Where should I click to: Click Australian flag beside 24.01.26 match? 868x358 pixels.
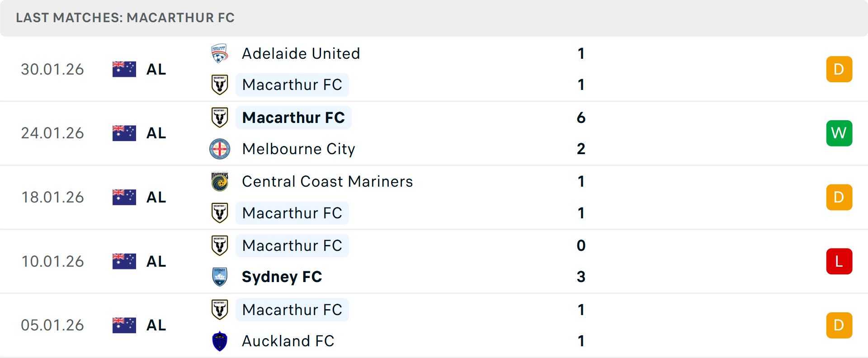point(124,133)
